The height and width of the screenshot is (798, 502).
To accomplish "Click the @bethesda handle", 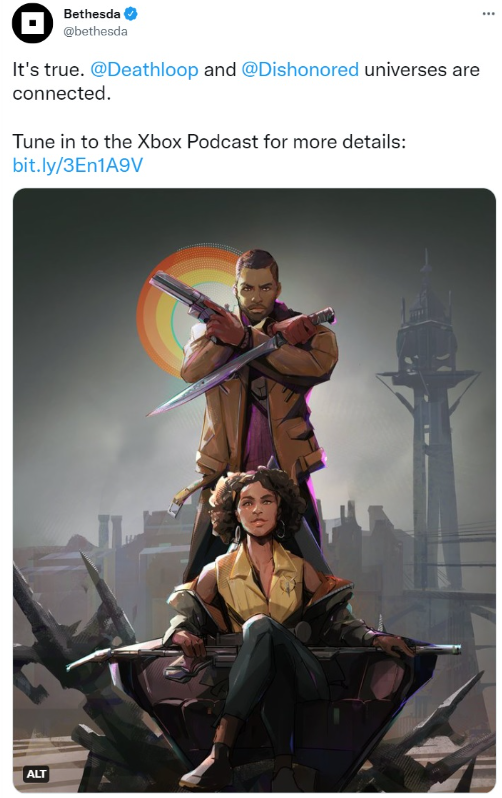I will tap(95, 32).
